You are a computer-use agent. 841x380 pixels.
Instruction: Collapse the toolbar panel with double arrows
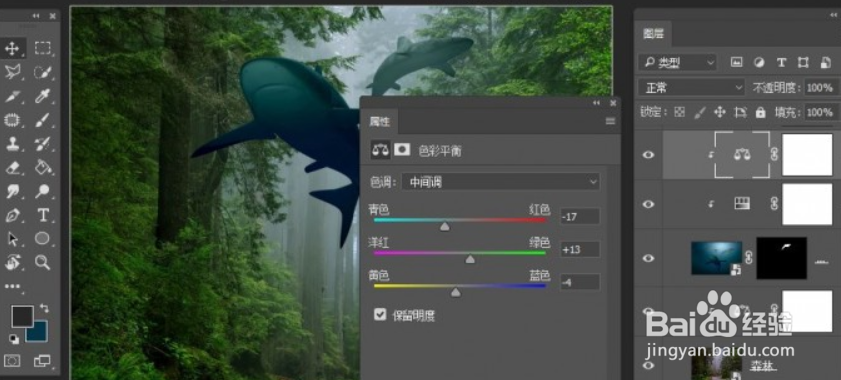[x=36, y=16]
